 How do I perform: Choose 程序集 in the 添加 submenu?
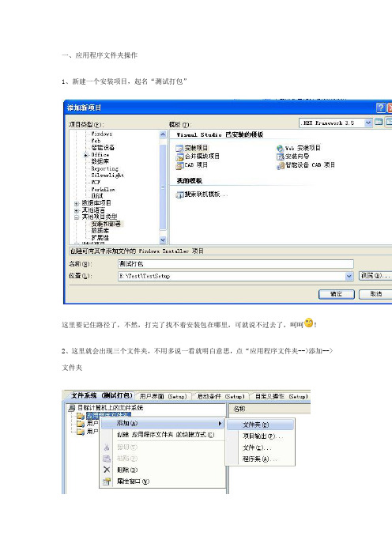tap(260, 459)
